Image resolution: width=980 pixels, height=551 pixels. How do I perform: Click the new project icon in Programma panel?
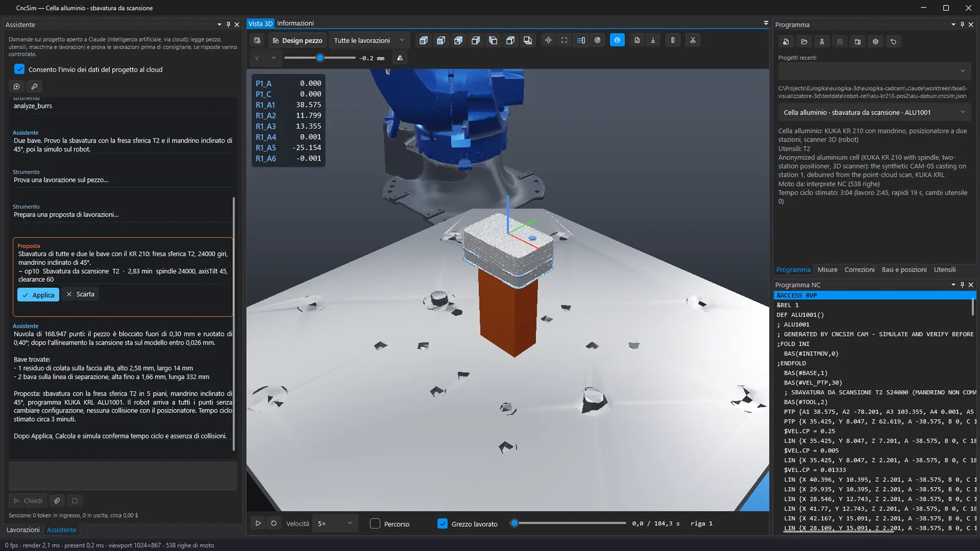click(786, 42)
